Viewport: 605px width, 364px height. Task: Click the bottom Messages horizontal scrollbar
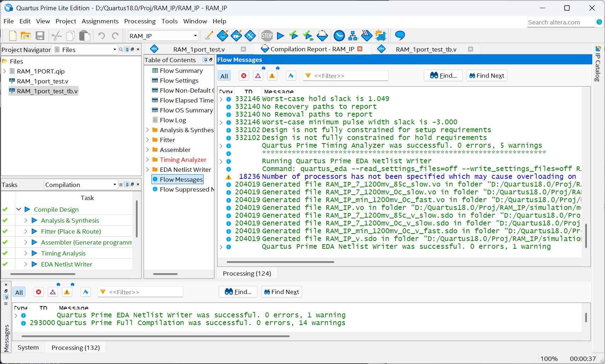coord(156,336)
